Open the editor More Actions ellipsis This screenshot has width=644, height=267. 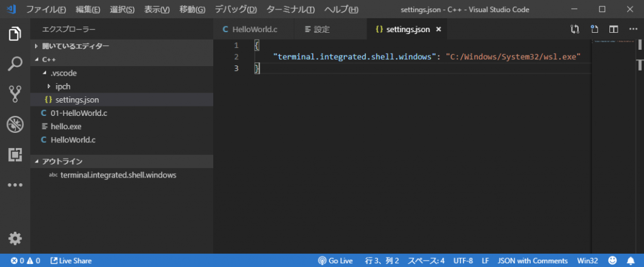coord(633,29)
